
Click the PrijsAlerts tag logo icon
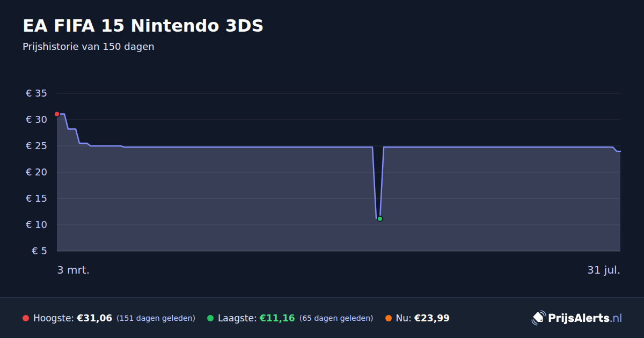[538, 318]
